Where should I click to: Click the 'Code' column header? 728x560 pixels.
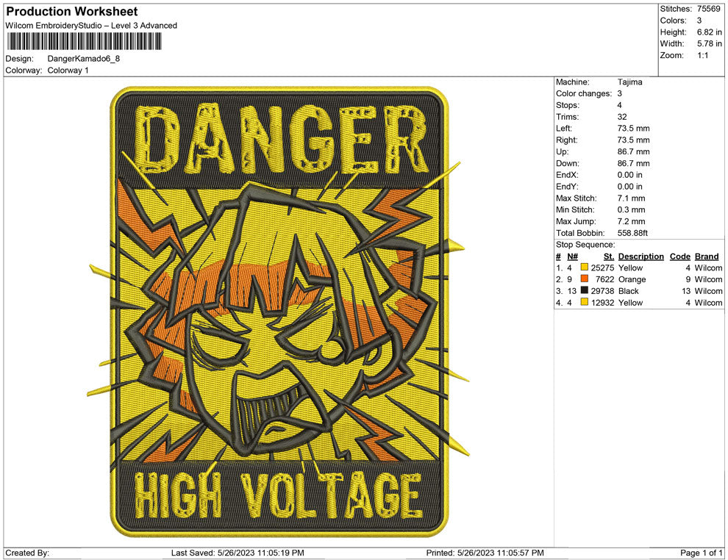[x=679, y=256]
